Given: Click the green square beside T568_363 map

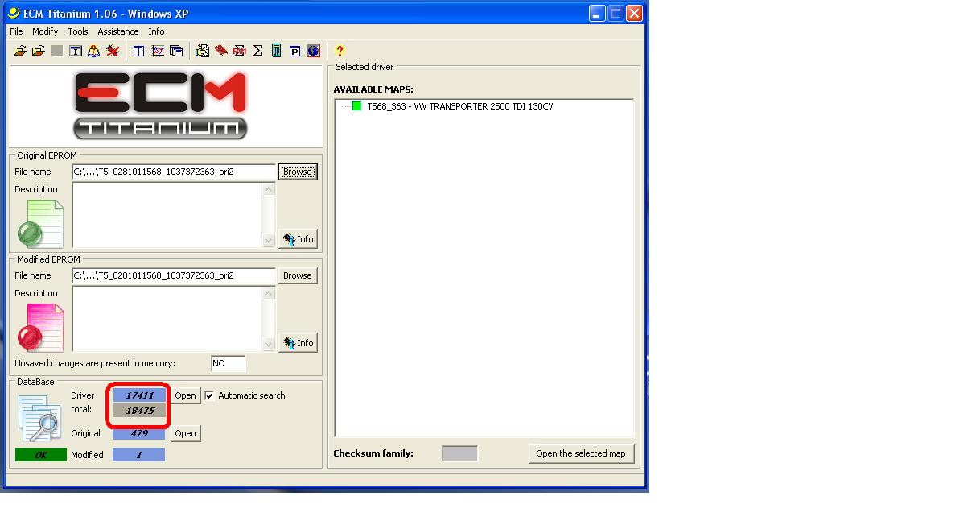Looking at the screenshot, I should coord(356,106).
